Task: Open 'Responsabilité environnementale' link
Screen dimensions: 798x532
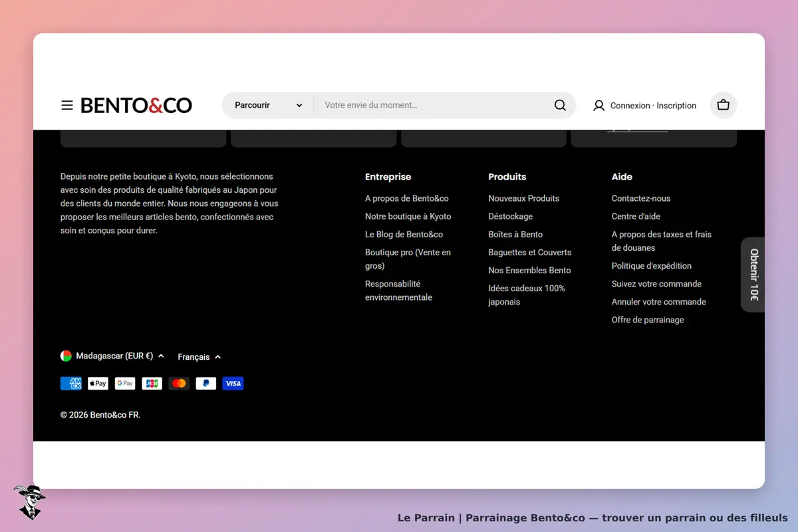Action: [x=398, y=291]
